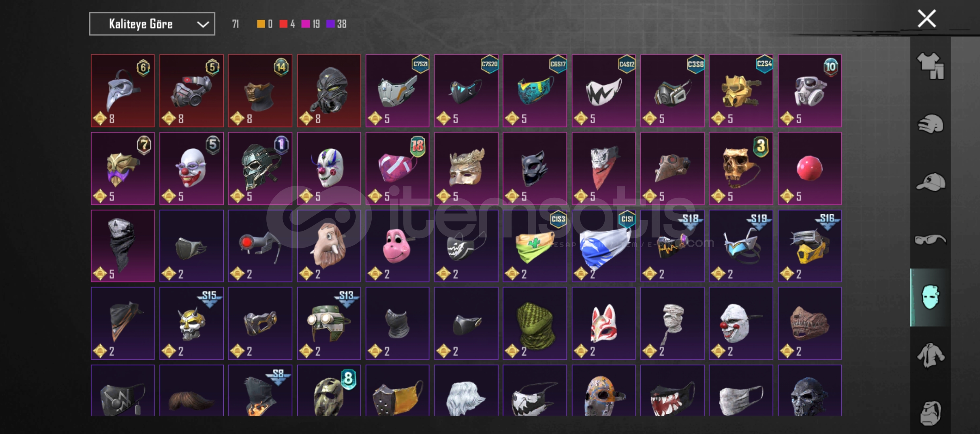Open the backpack category at sidebar bottom
Image resolution: width=980 pixels, height=434 pixels.
click(x=930, y=413)
